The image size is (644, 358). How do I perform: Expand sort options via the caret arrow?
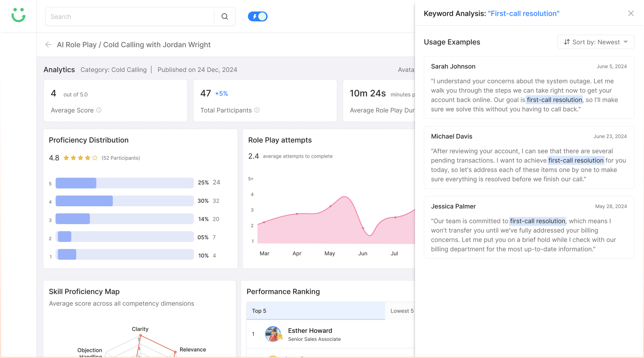pos(626,42)
